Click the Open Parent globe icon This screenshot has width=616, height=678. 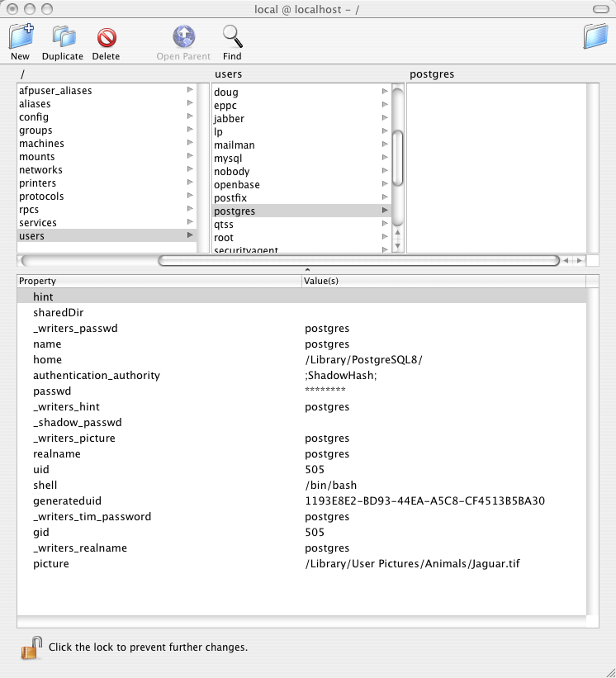[183, 37]
